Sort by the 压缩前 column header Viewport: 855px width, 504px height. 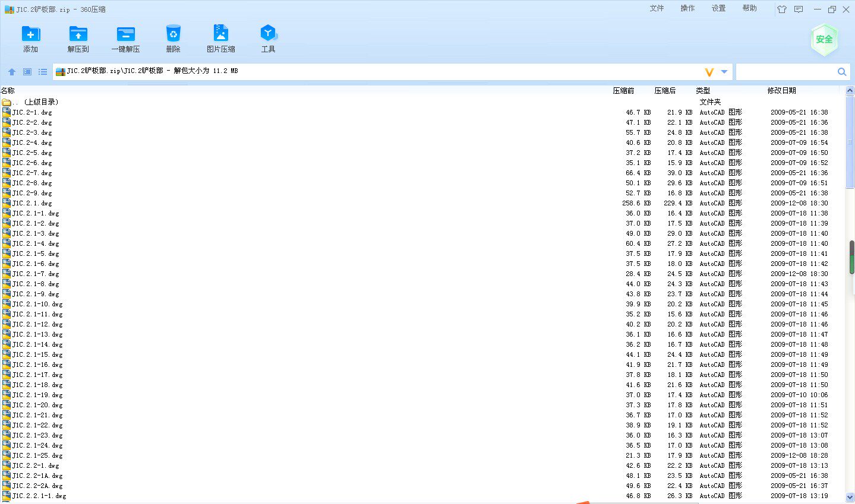(x=623, y=91)
